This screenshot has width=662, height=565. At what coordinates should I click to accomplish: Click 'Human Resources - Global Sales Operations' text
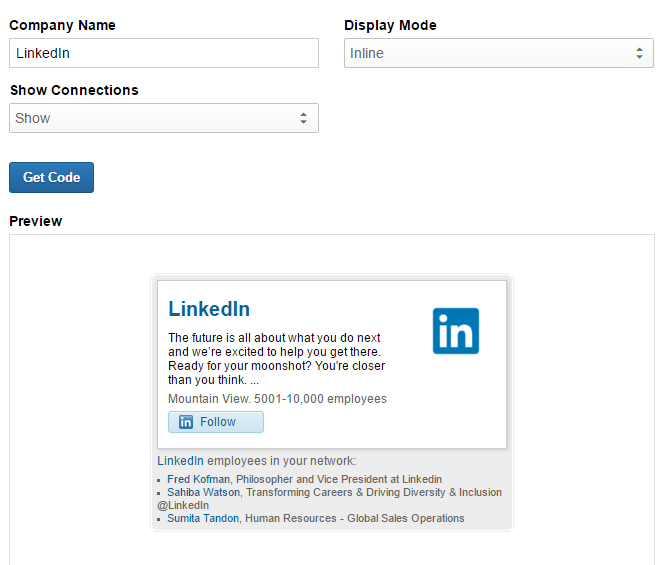click(355, 518)
